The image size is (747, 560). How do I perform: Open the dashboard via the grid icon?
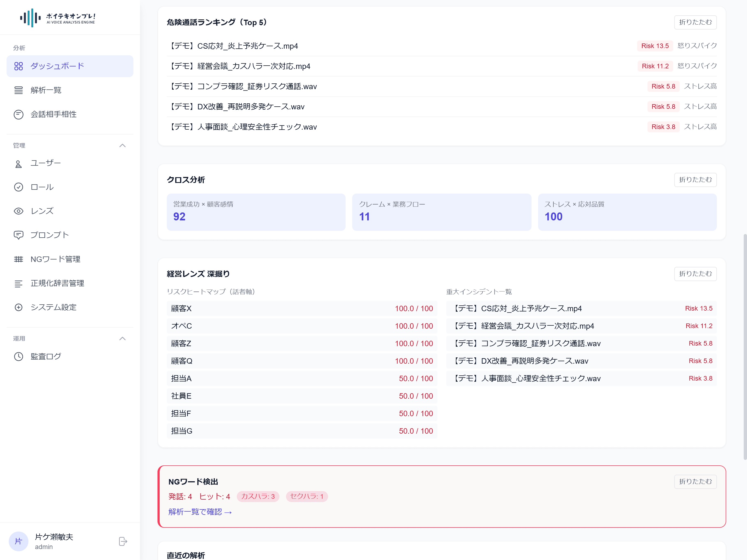(19, 66)
